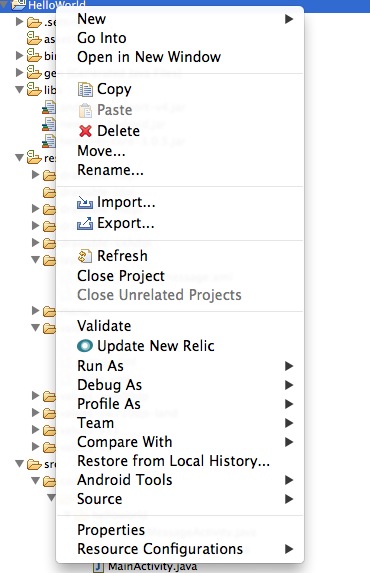Click the Copy icon in context menu
The image size is (370, 573).
(85, 90)
